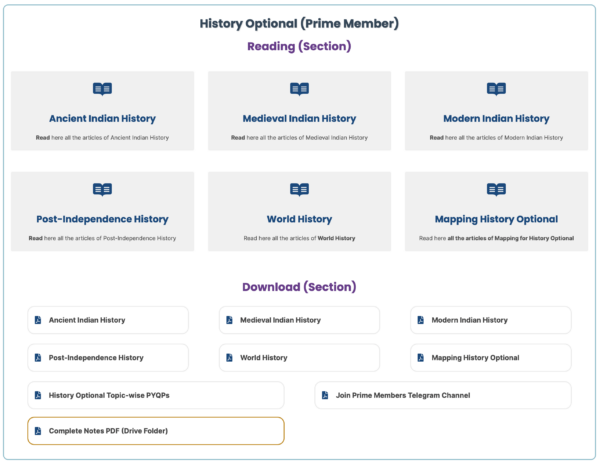Download Modern Indian History notes
600x464 pixels.
[491, 320]
